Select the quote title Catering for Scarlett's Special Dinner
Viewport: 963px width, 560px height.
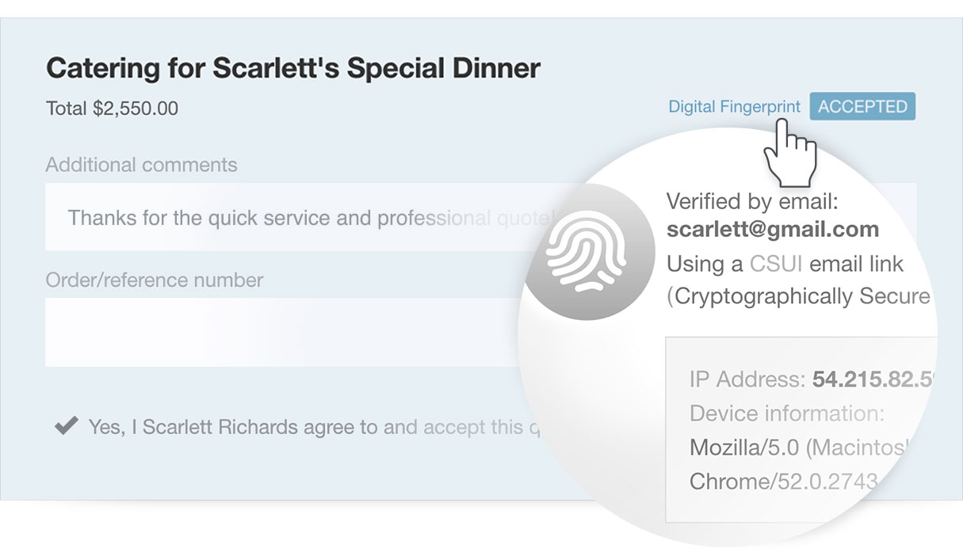[293, 68]
